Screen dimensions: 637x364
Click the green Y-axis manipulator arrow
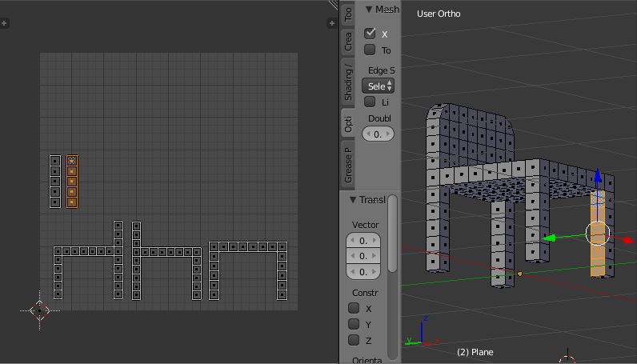(x=550, y=238)
